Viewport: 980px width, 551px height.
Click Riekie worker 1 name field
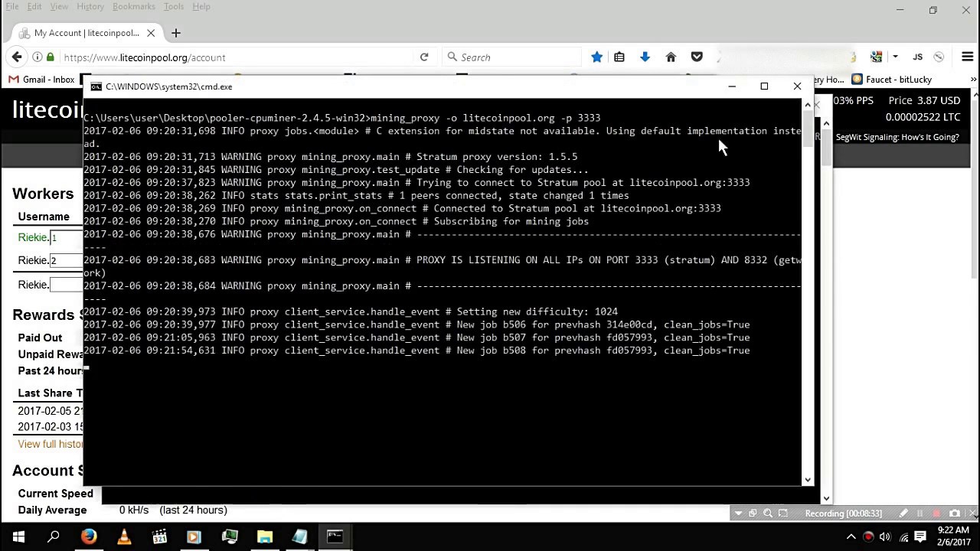coord(67,238)
